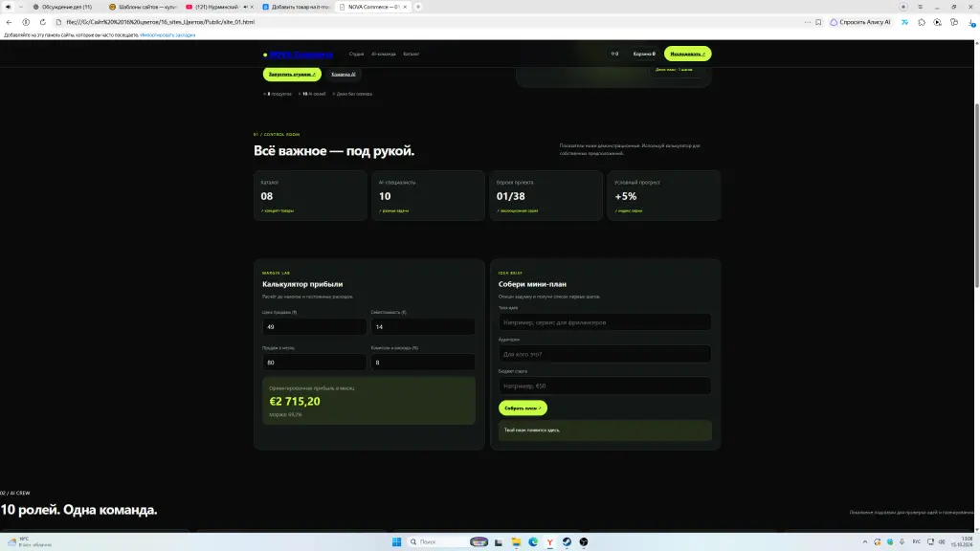Open the "Студия" navigation link
Screen dimensions: 980x551
tap(356, 54)
